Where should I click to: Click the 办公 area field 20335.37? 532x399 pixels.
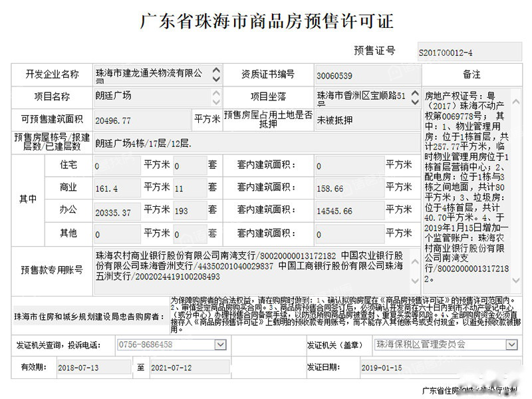coord(118,211)
